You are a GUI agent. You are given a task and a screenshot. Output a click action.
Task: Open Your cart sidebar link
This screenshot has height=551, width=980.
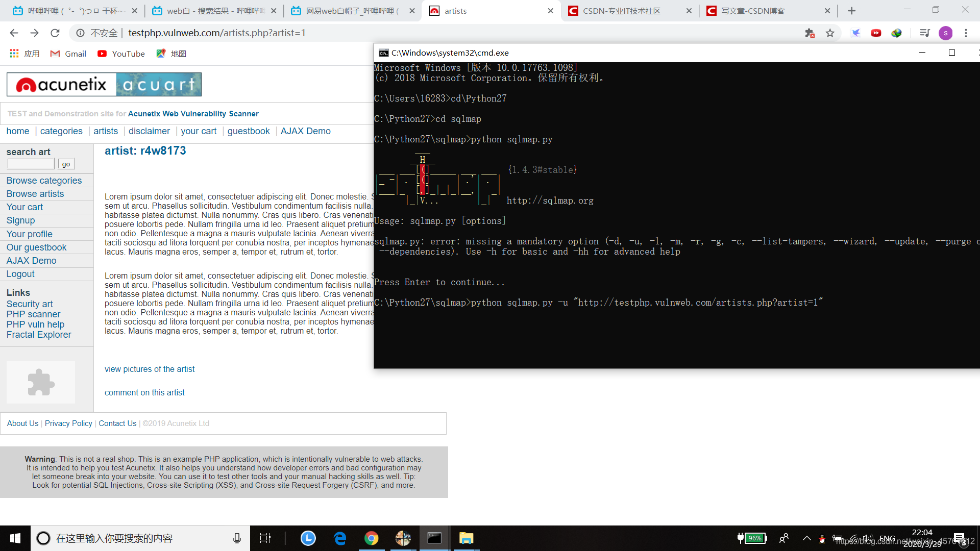coord(24,207)
